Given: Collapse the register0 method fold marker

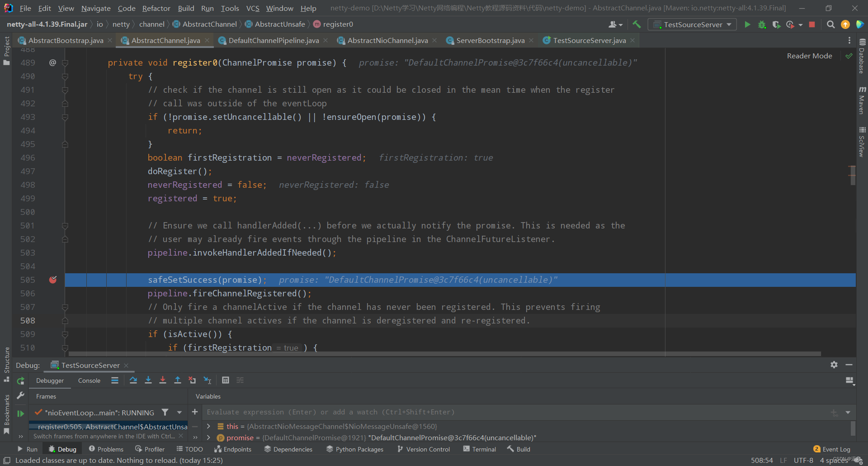Looking at the screenshot, I should point(65,63).
